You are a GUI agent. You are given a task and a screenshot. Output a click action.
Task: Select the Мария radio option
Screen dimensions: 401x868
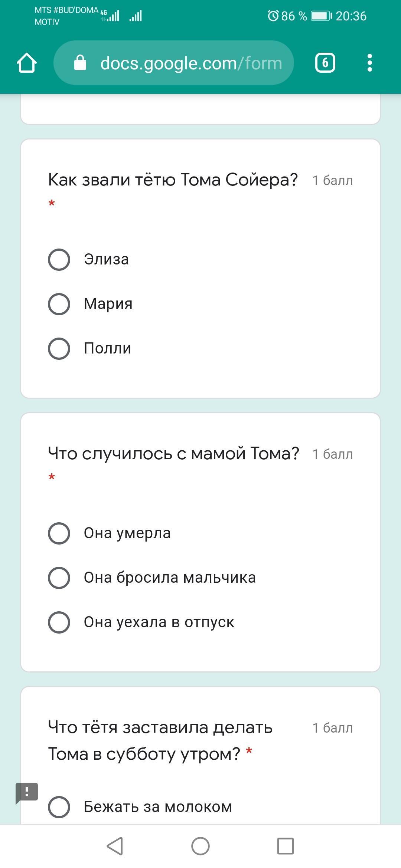[x=59, y=304]
